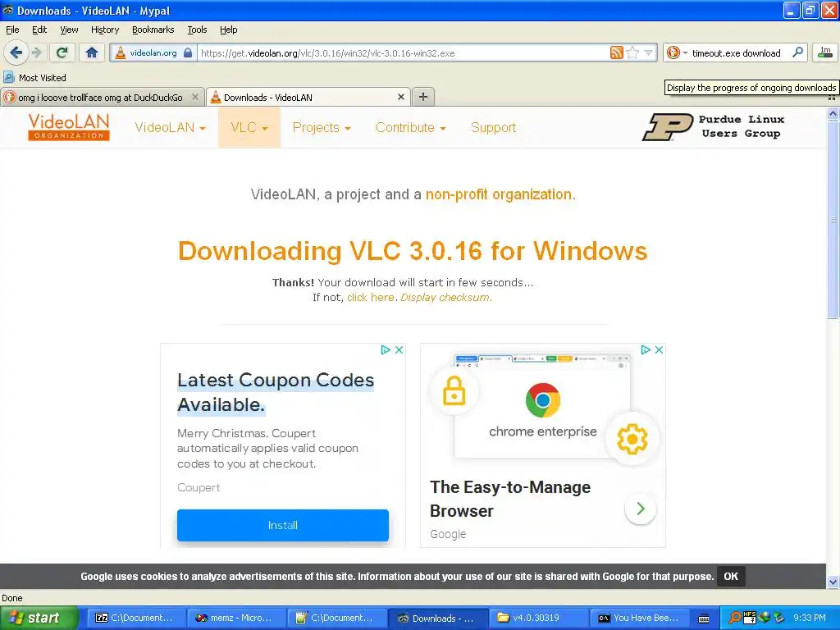This screenshot has height=630, width=840.
Task: Expand the Contribute navigation dropdown
Action: click(411, 127)
